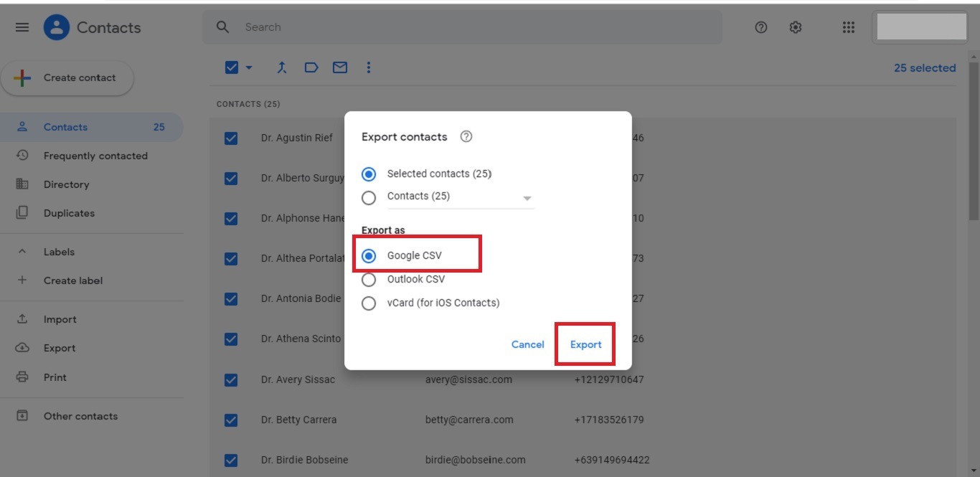Uncheck the Dr. Birdie Bobseine checkbox

pyautogui.click(x=231, y=460)
